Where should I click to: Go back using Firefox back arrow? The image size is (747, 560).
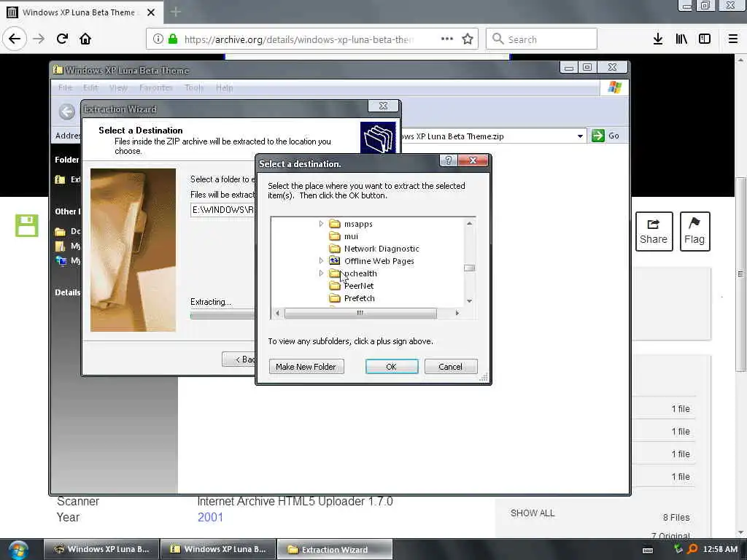point(15,39)
